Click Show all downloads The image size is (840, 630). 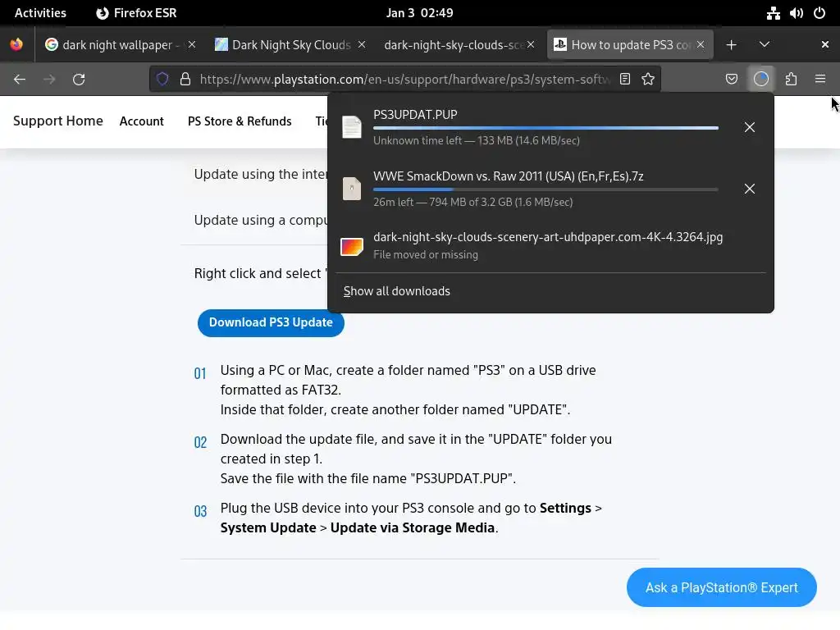[x=396, y=291]
